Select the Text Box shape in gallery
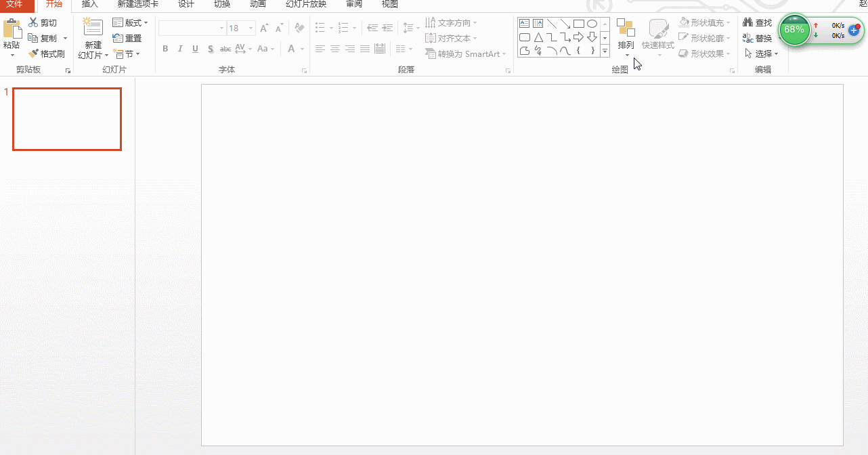The height and width of the screenshot is (455, 868). coord(525,23)
